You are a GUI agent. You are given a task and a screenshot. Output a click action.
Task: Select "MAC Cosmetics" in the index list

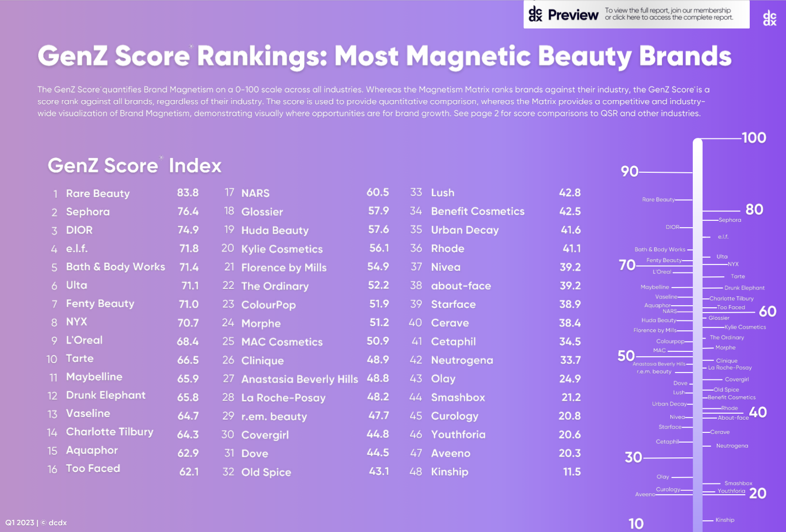[x=282, y=342]
